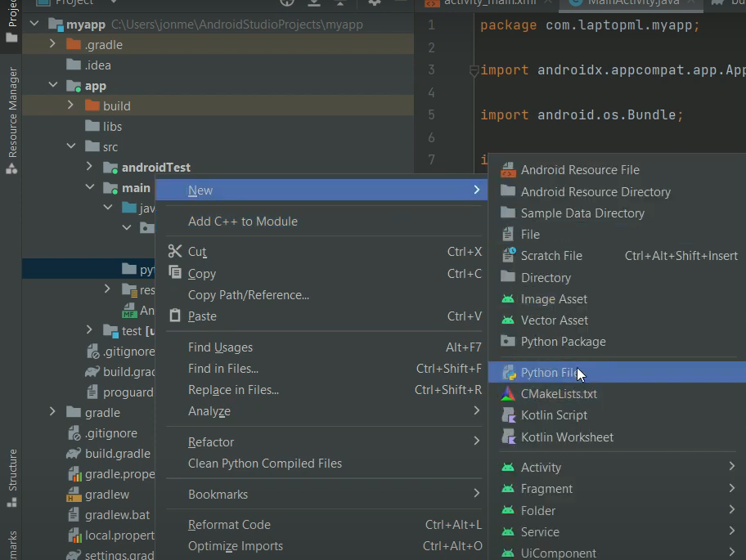This screenshot has width=746, height=560.
Task: Click the Copy pages icon
Action: point(174,272)
